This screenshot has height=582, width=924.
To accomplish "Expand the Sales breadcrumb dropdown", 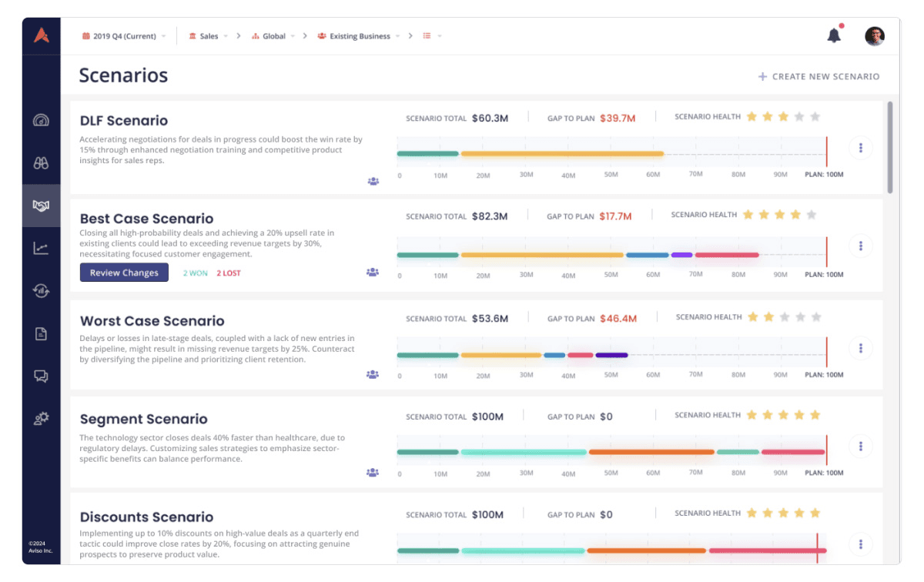I will pyautogui.click(x=209, y=36).
